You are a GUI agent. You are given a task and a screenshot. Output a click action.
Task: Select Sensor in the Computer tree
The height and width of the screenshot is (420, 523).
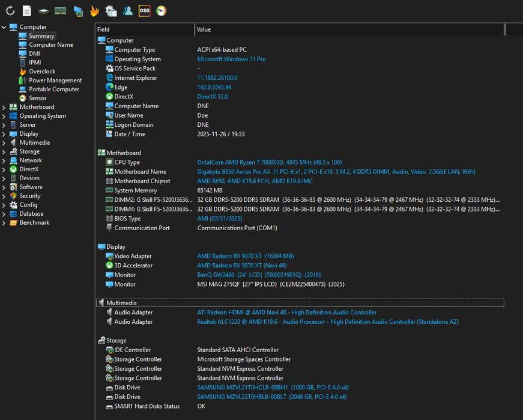37,98
